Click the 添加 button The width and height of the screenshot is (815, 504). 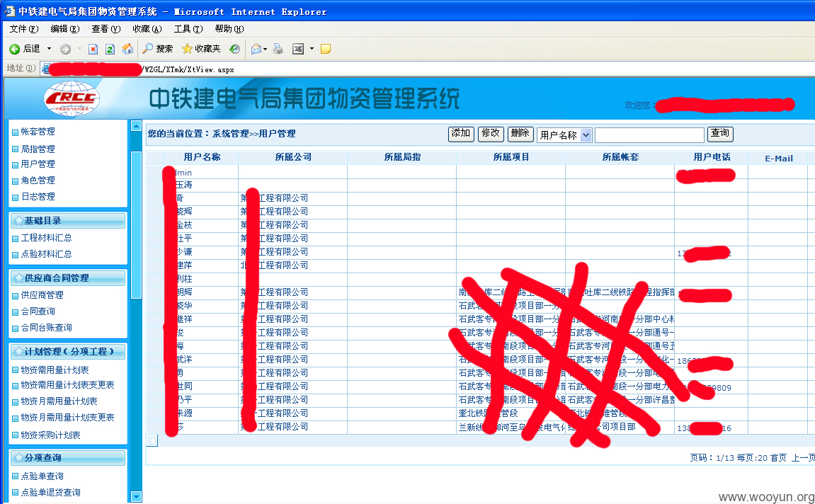[461, 134]
